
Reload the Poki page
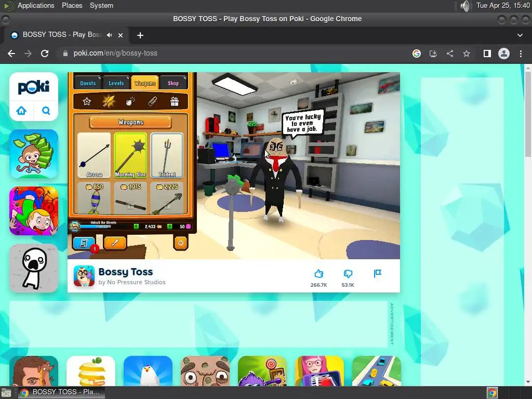[45, 54]
